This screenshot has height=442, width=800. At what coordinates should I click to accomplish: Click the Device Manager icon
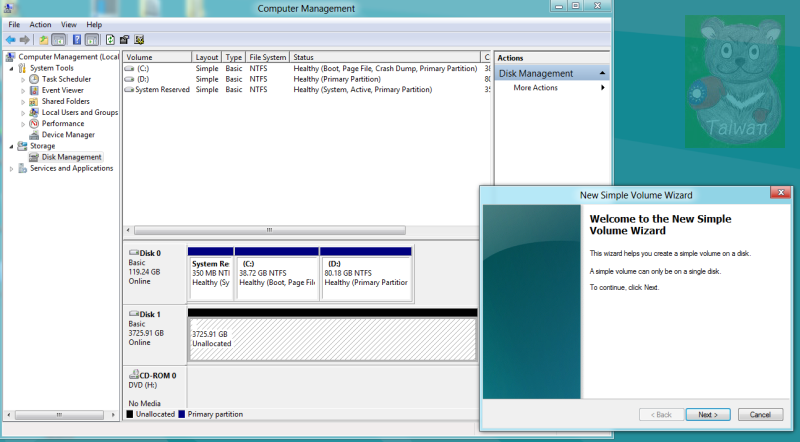click(x=34, y=135)
